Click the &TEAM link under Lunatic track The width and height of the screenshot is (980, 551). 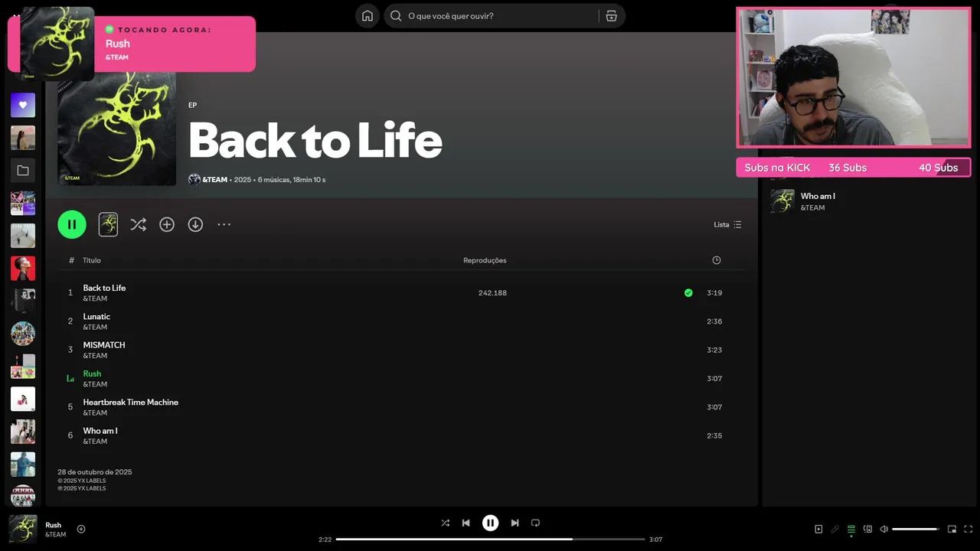pos(95,328)
